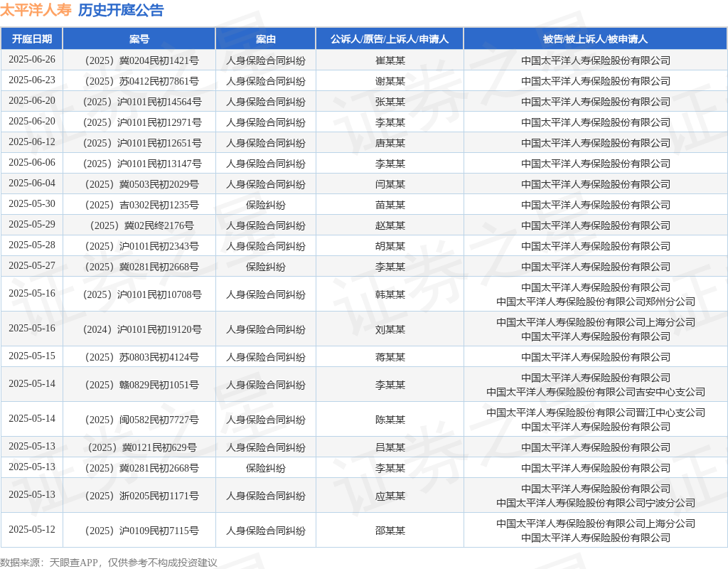
Task: Select case number 沪0101民初12971号
Action: click(x=141, y=122)
